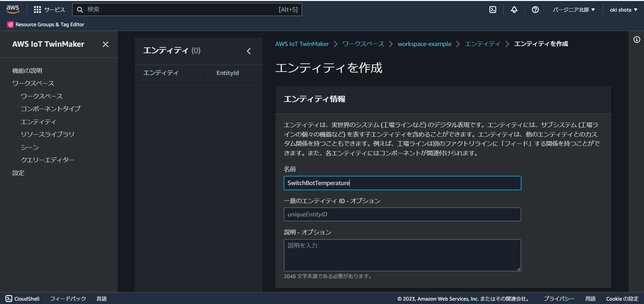Open the info panel icon on the right edge
Viewport: 644px width, 304px height.
(637, 40)
